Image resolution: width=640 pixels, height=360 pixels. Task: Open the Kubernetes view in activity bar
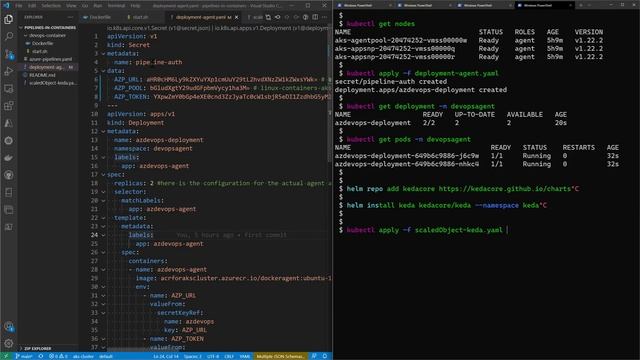pos(9,140)
